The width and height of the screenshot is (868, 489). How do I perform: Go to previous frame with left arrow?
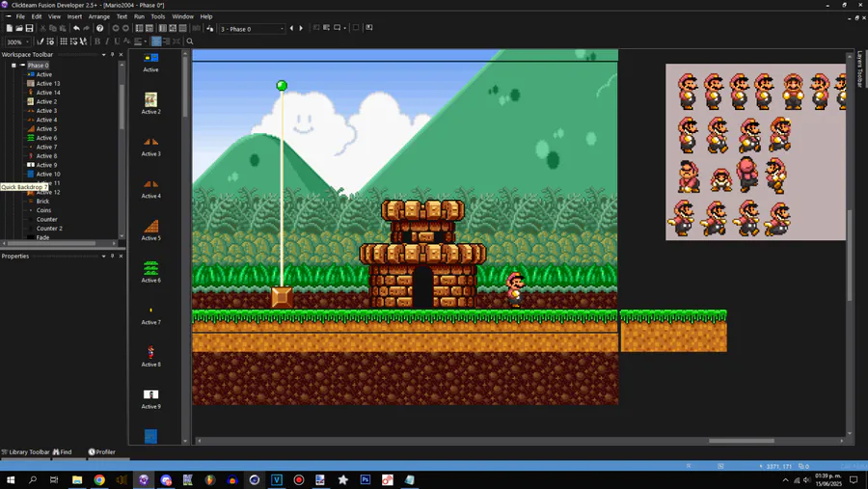tap(291, 28)
